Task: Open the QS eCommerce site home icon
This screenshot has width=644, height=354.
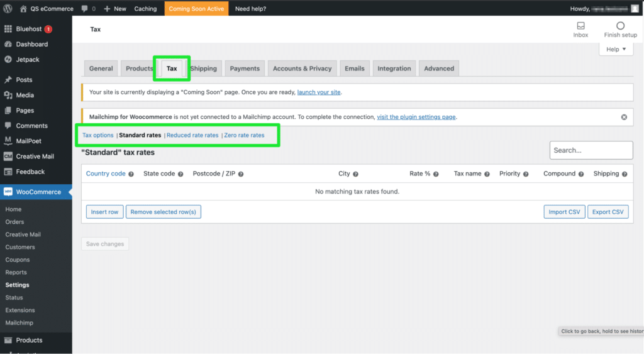Action: point(23,9)
